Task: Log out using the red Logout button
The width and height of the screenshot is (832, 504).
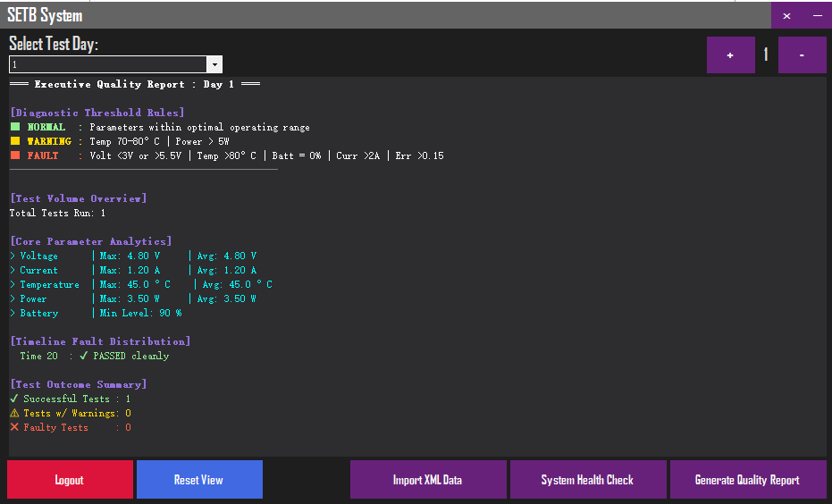Action: pyautogui.click(x=70, y=480)
